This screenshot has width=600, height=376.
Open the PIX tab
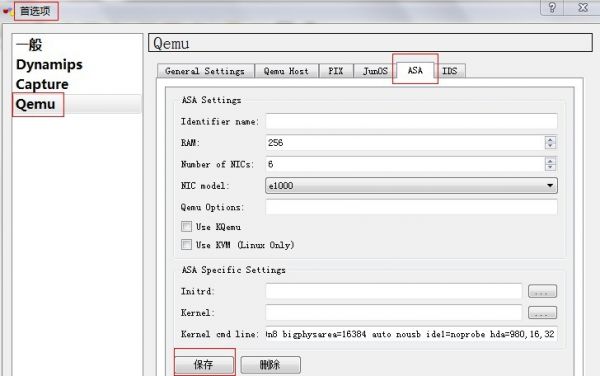(x=336, y=71)
